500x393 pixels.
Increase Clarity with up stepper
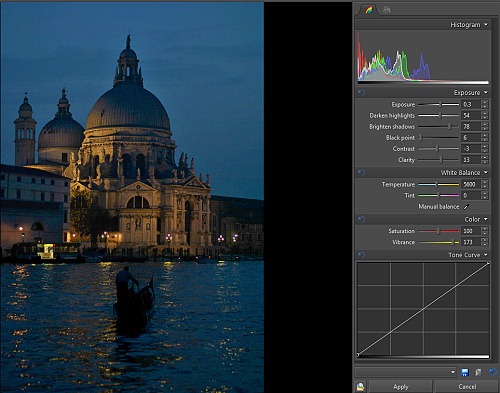pos(485,158)
